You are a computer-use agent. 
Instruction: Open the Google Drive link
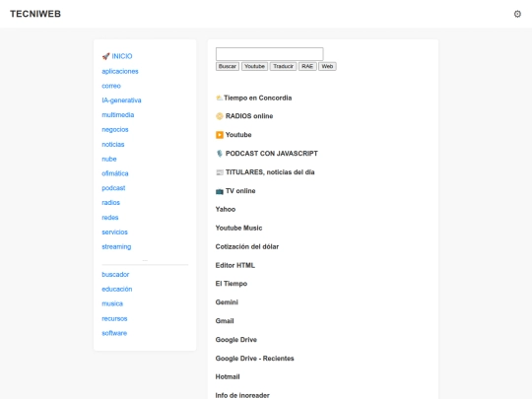pyautogui.click(x=236, y=340)
